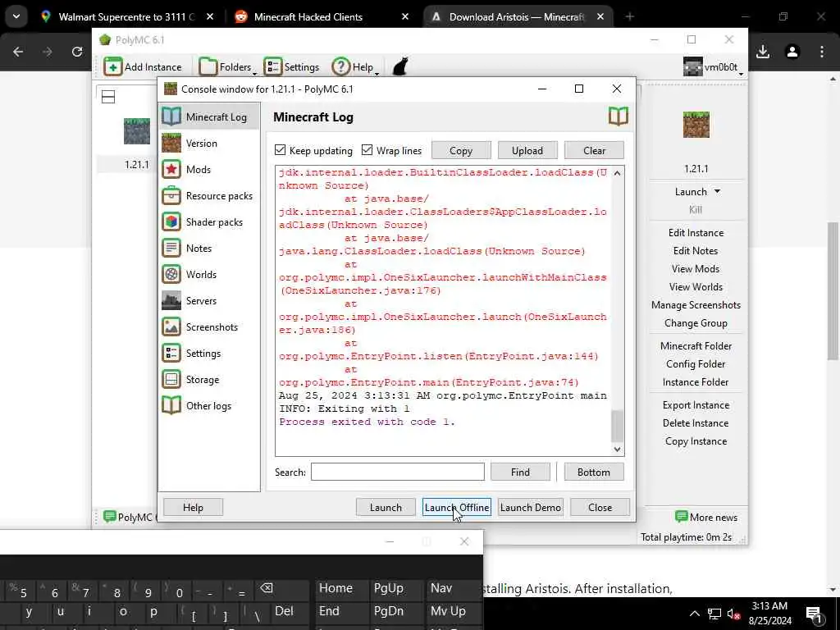Expand the Launch dropdown arrow in side panel
Screen dimensions: 840x630
tap(717, 191)
